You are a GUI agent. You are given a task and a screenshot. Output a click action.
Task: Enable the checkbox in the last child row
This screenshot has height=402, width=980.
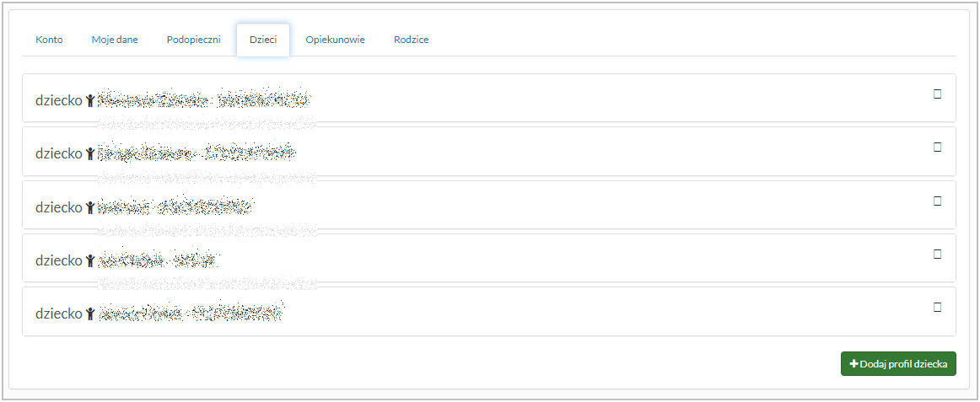pyautogui.click(x=937, y=308)
